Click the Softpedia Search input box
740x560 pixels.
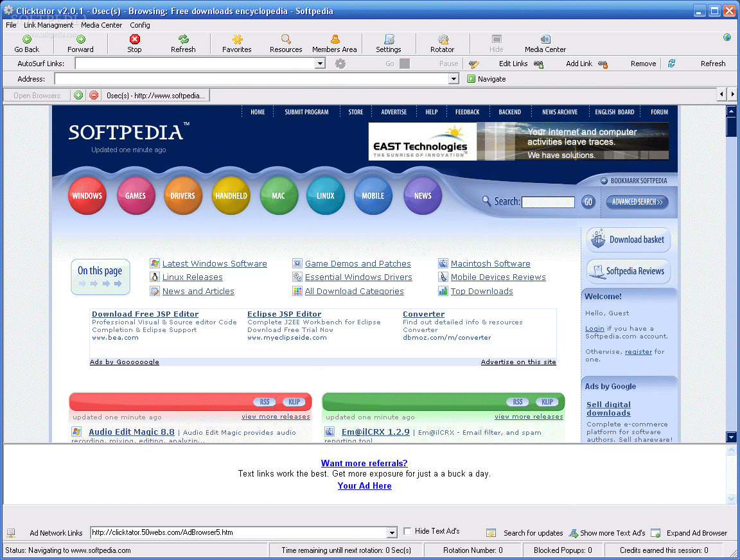click(548, 202)
